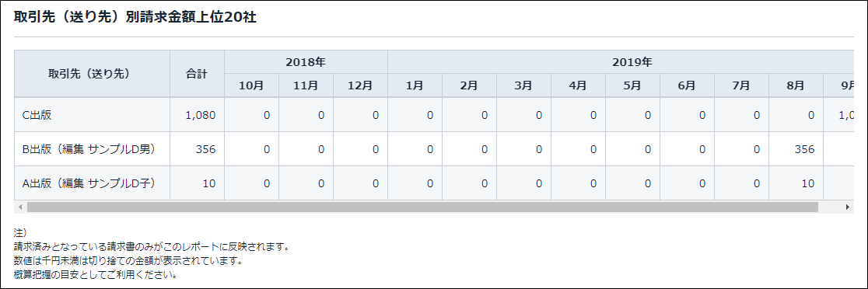
Task: Click the 8月 value 10 cell
Action: click(796, 183)
